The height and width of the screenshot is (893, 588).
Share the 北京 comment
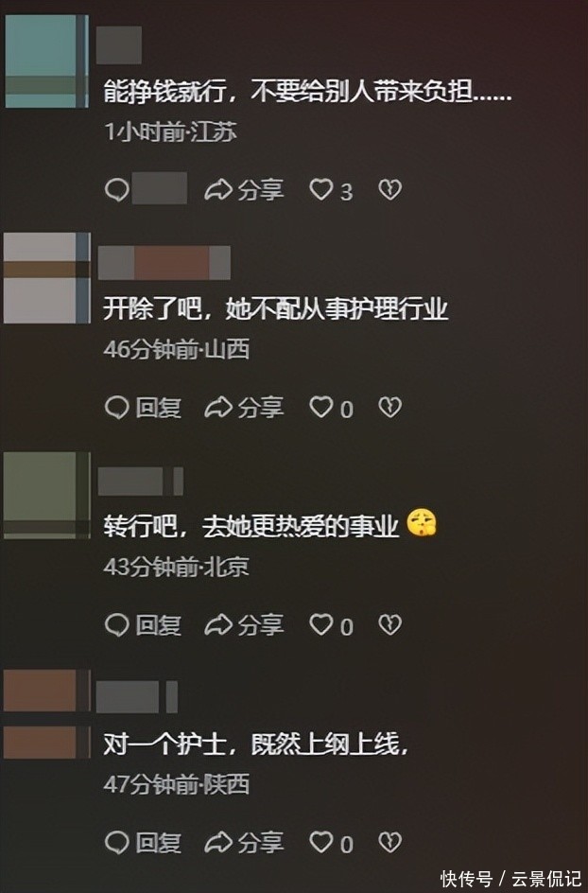tap(244, 624)
